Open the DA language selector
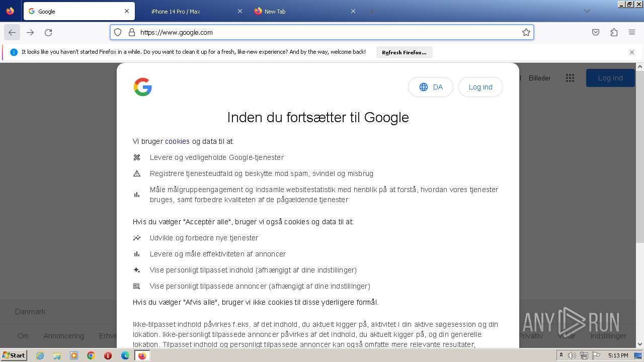This screenshot has height=362, width=644. [431, 87]
